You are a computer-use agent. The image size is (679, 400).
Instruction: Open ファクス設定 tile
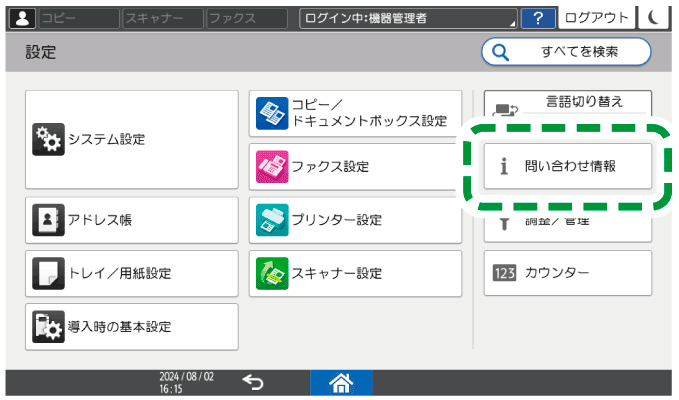click(355, 167)
